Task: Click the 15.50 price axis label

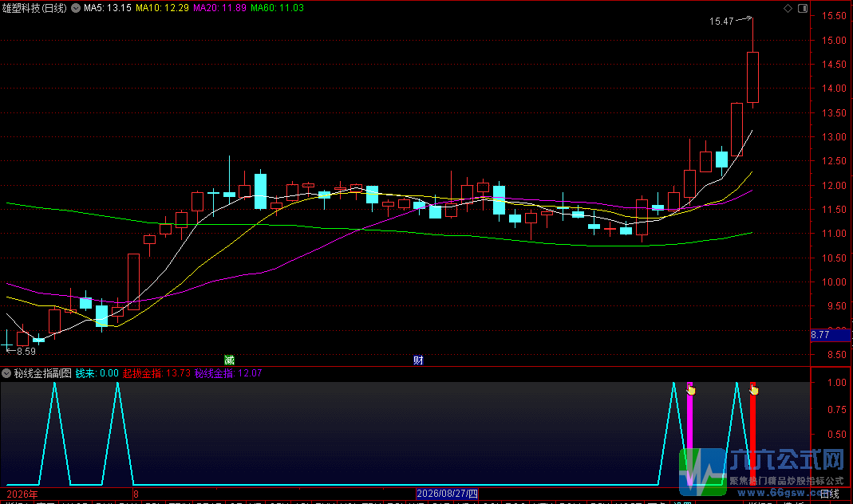Action: (834, 16)
